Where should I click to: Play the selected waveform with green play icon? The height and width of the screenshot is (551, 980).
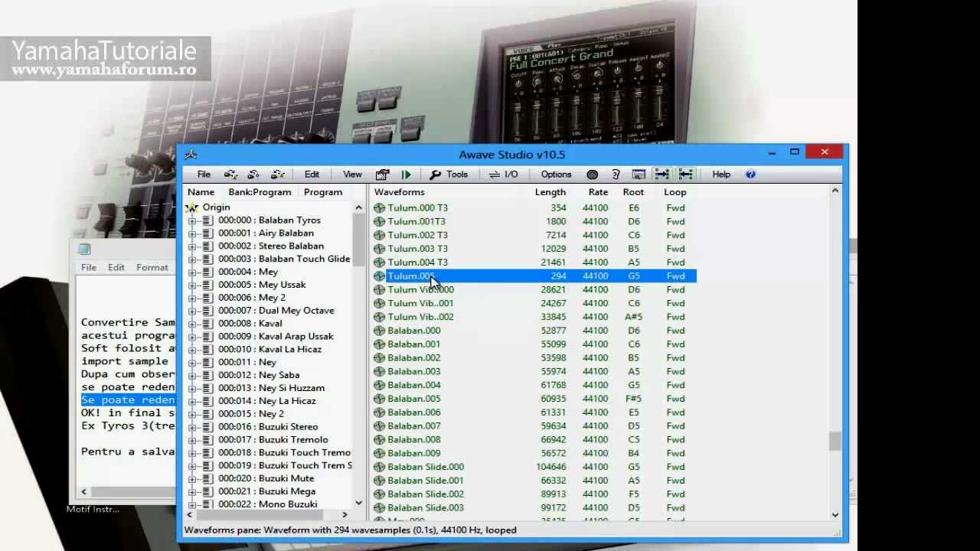[407, 174]
